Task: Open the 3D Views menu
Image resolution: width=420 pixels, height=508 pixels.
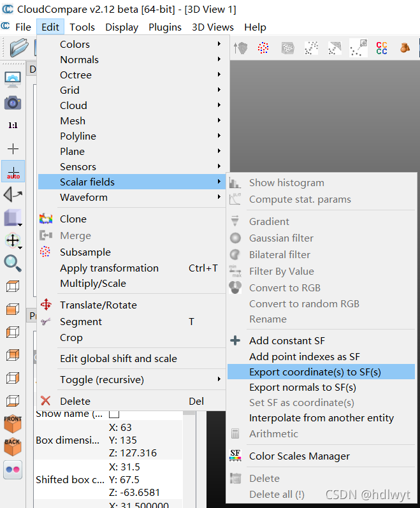Action: coord(213,27)
